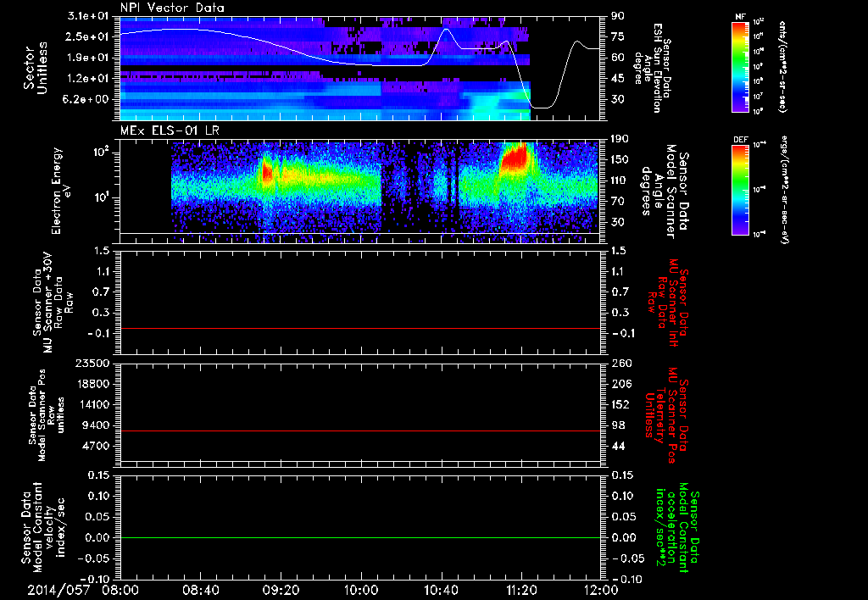Click the '44' telemetry axis tick
The image size is (868, 600).
(x=618, y=446)
